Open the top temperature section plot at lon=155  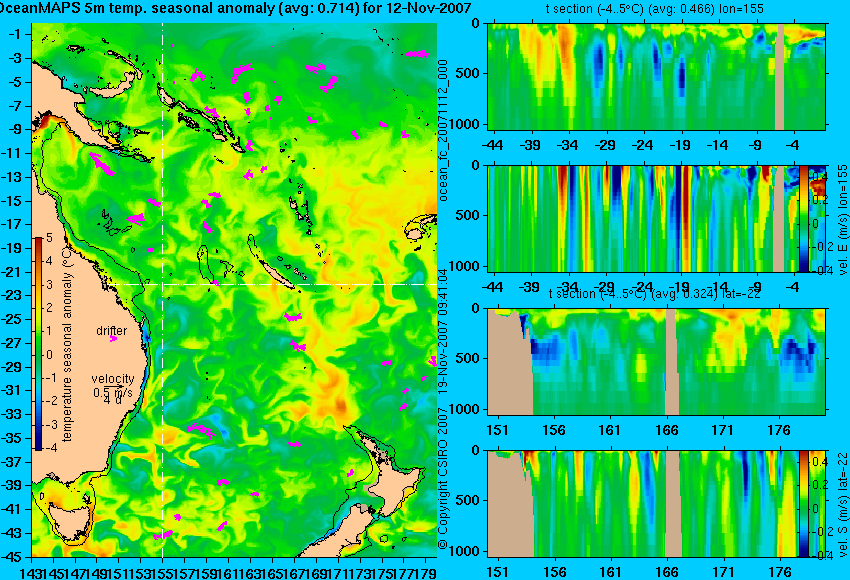point(656,76)
